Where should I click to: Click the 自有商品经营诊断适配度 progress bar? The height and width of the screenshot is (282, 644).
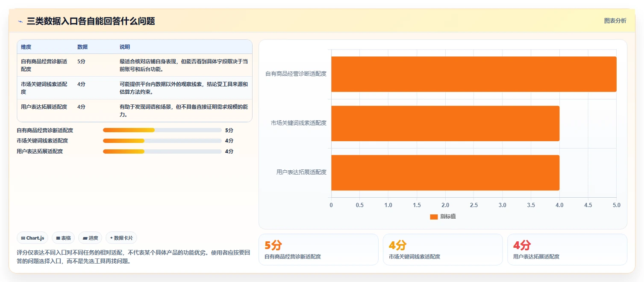162,130
